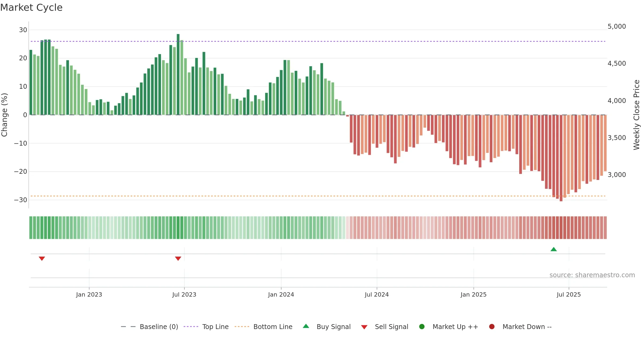This screenshot has width=644, height=362.
Task: Click the 20 label on the Change axis
Action: click(23, 58)
